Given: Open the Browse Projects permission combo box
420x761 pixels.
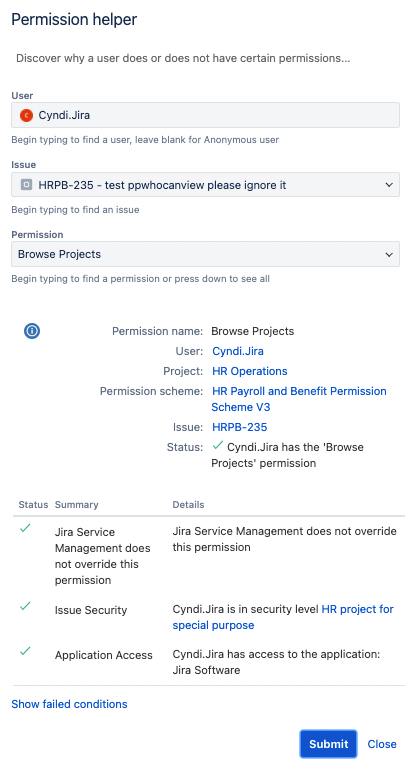Looking at the screenshot, I should click(x=205, y=254).
